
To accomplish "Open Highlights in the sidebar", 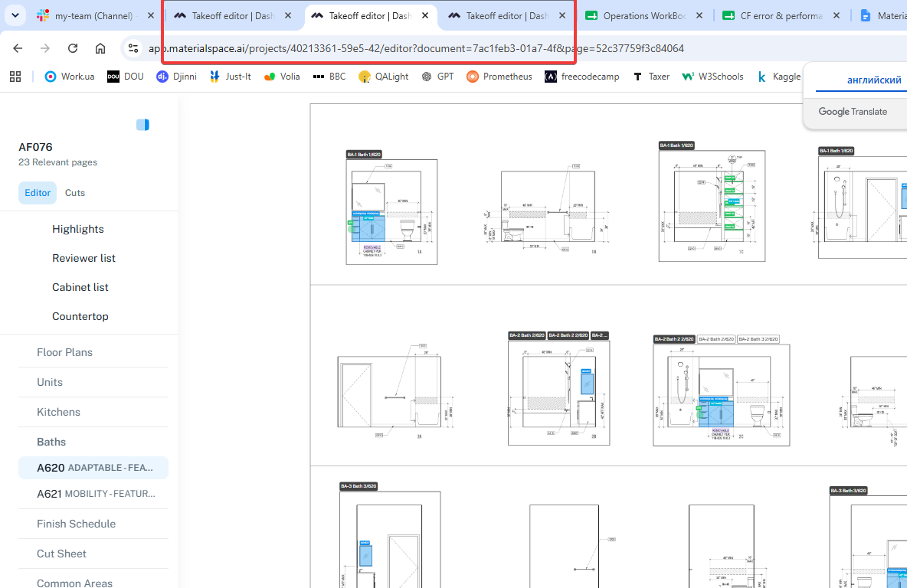I will 78,230.
